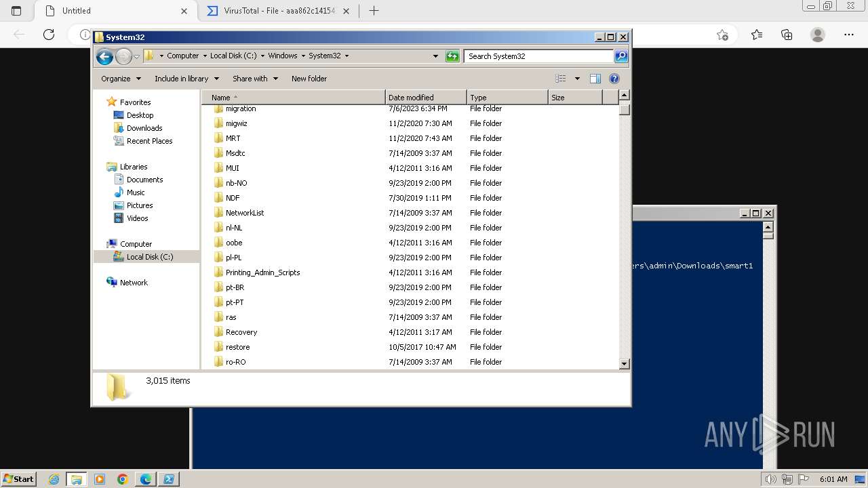Viewport: 868px width, 488px height.
Task: Sort by the Size column header
Action: [575, 98]
